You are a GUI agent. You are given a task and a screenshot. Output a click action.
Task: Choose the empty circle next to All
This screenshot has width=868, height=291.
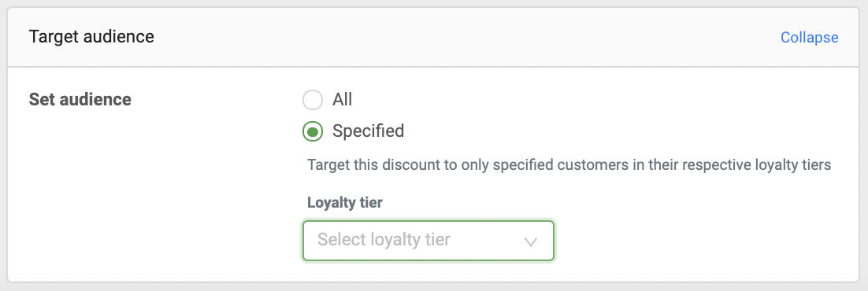point(312,100)
